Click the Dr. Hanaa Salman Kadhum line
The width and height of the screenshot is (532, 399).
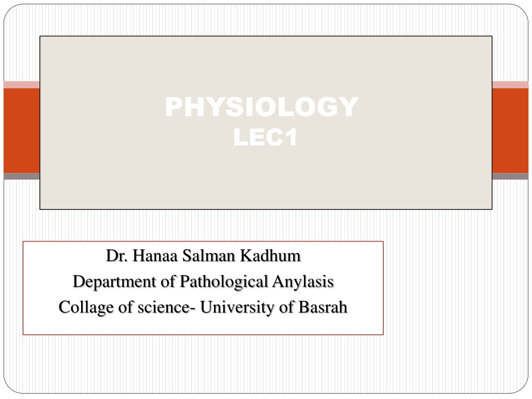(x=203, y=256)
